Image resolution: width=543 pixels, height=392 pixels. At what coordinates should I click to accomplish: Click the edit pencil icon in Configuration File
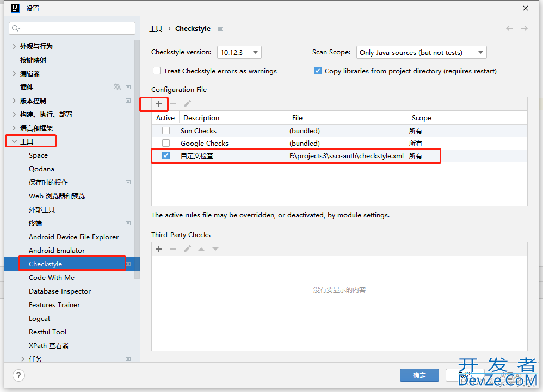pos(187,104)
